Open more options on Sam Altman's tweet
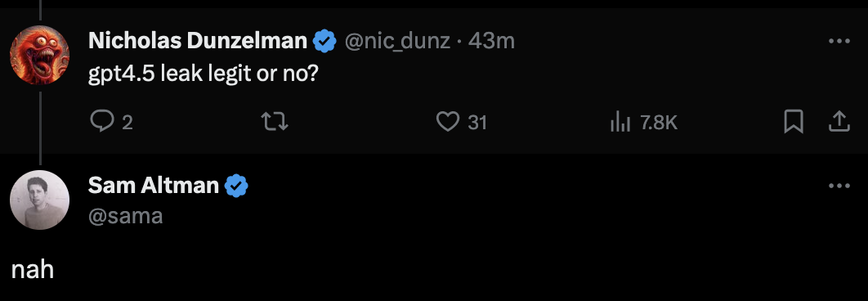 coord(839,186)
